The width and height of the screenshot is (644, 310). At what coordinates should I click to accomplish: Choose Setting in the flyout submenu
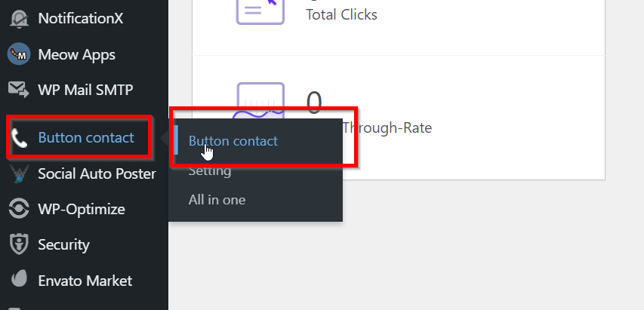[209, 171]
